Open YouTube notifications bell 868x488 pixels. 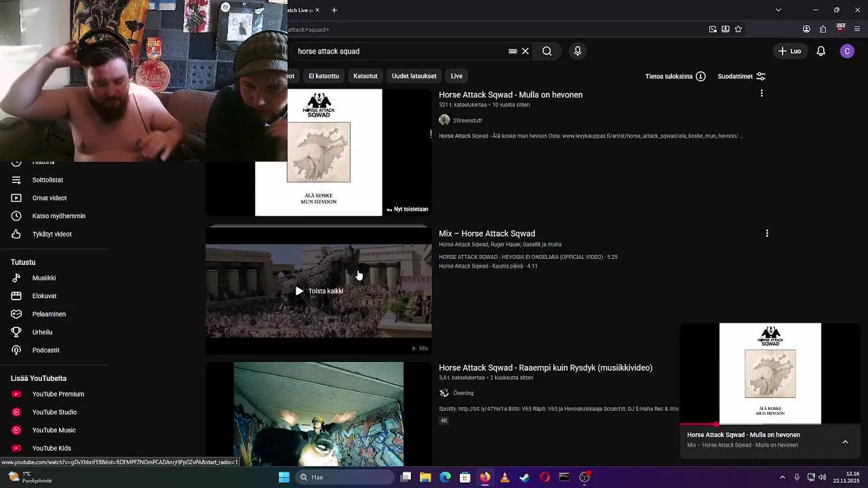click(821, 51)
